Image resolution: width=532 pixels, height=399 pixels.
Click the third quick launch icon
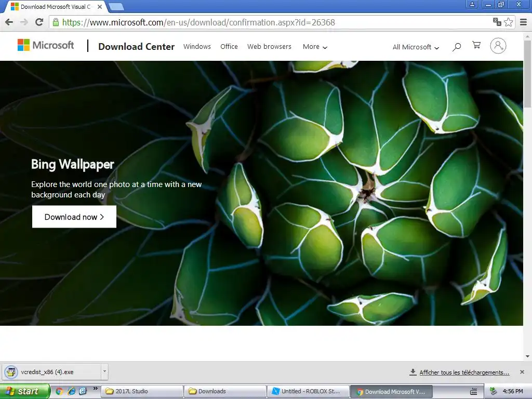click(83, 391)
